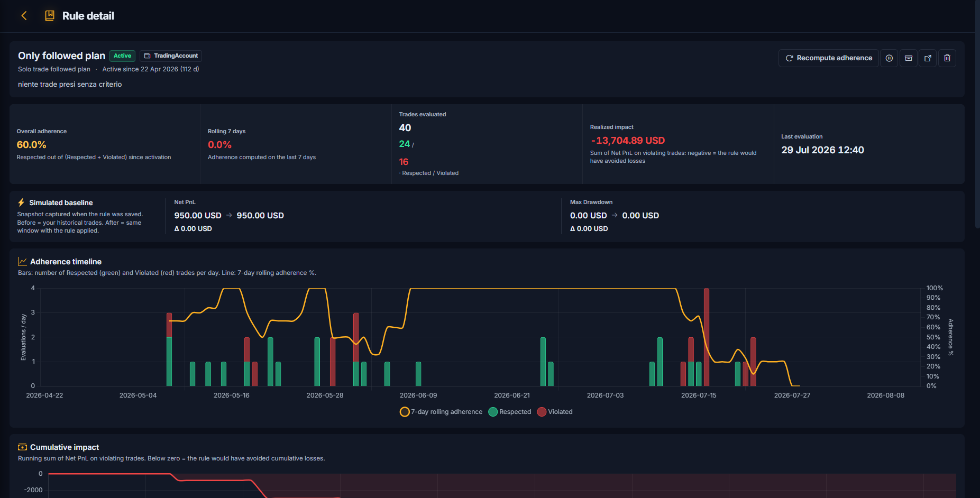Select the Overall adherence 60.0% value
Viewport: 980px width, 498px height.
[31, 145]
